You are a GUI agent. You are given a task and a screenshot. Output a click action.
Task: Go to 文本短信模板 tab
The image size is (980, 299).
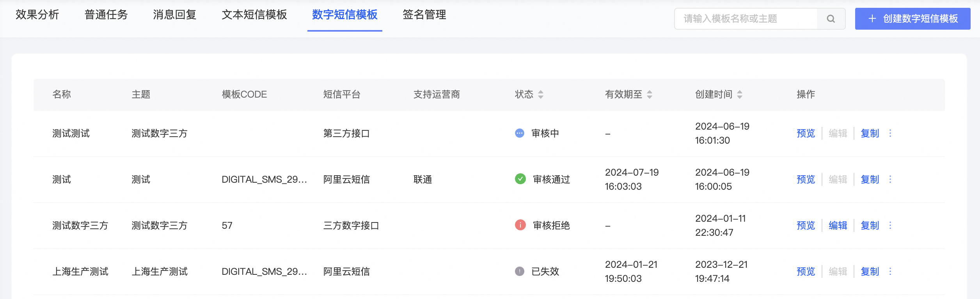[x=254, y=15]
